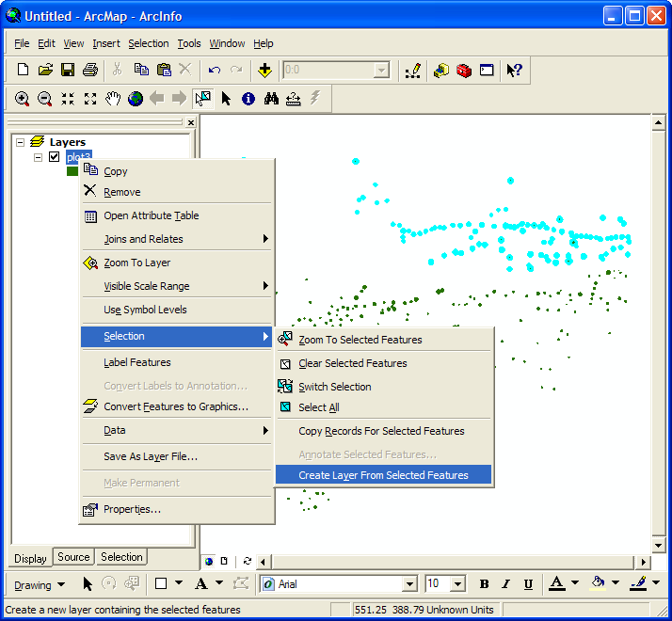Click the Undo arrow

tap(215, 70)
